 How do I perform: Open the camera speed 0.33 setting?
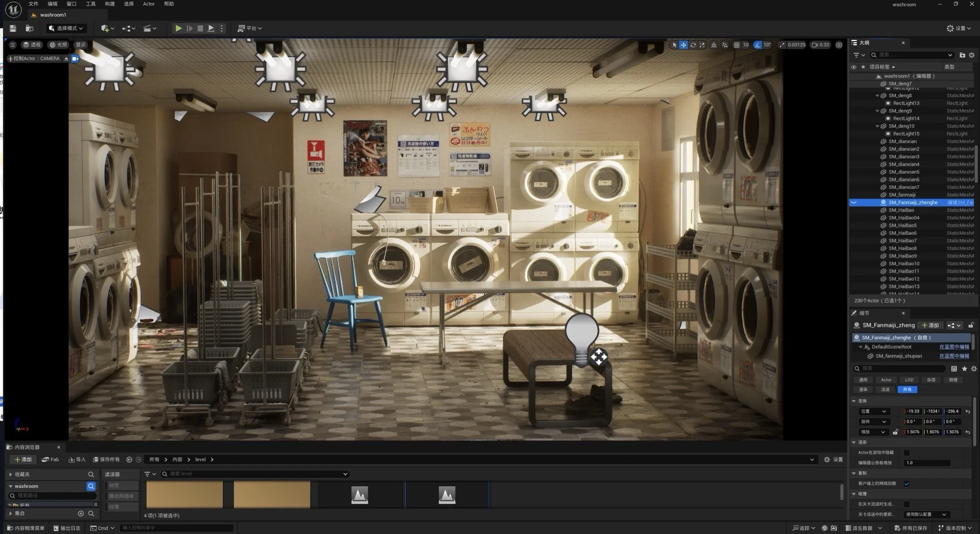[820, 45]
